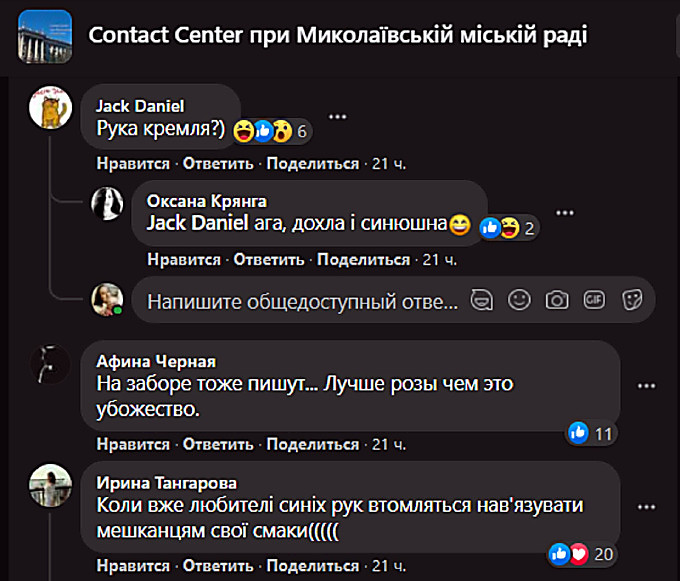Open reactions on Оксана Крянга's reply
Viewport: 680px width, 581px height.
(x=510, y=228)
